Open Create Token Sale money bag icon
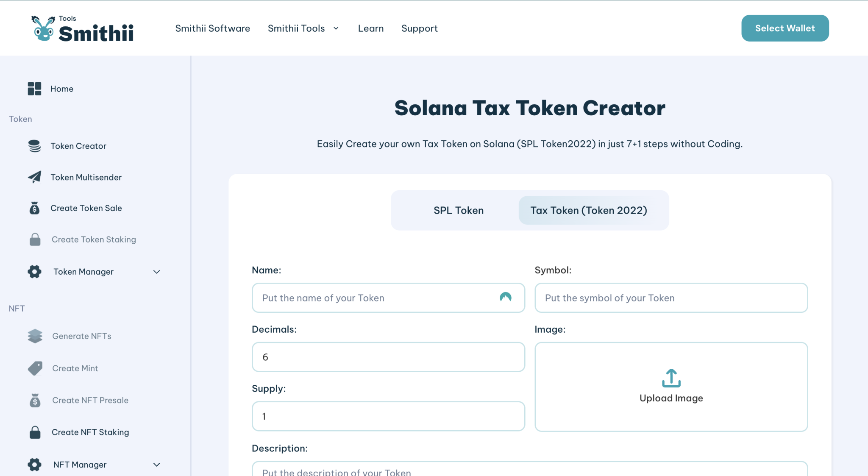 [x=35, y=208]
